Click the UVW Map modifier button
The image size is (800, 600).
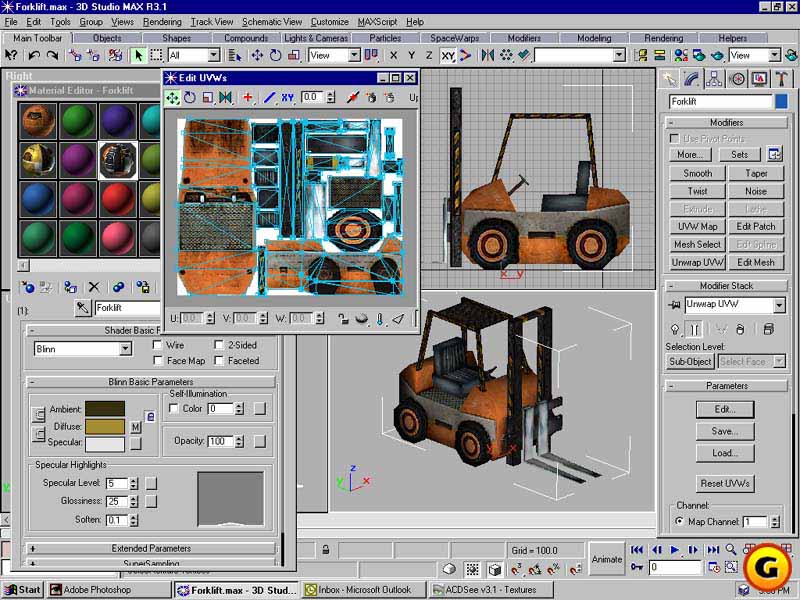697,227
